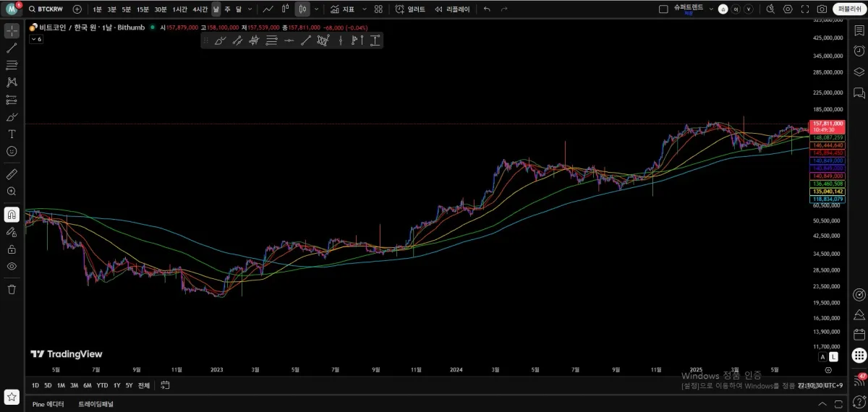Switch to the 1시간 timeframe

[x=179, y=9]
